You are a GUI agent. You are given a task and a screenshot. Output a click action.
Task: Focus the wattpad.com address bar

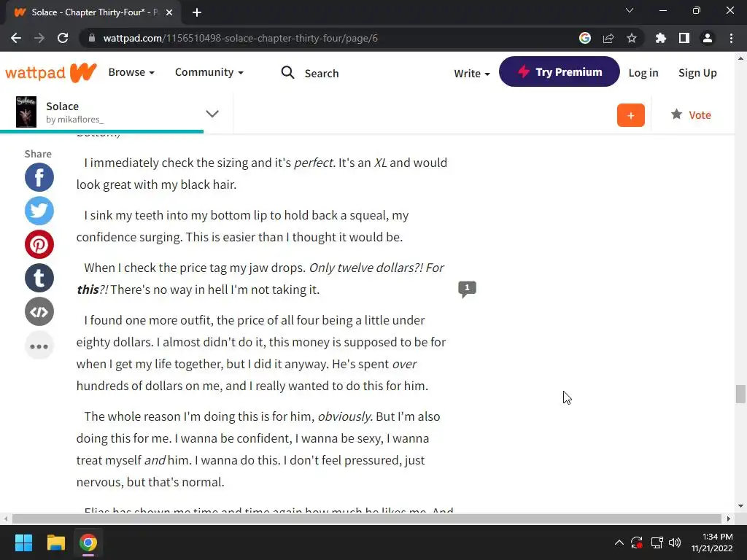pyautogui.click(x=240, y=38)
